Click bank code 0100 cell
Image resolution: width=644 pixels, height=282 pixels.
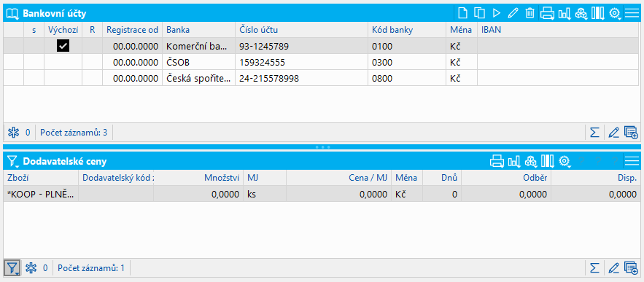(x=407, y=47)
